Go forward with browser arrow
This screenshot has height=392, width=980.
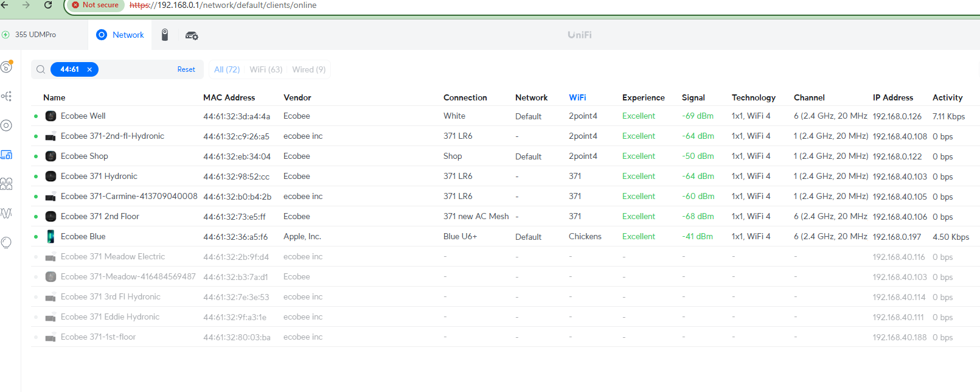coord(26,5)
